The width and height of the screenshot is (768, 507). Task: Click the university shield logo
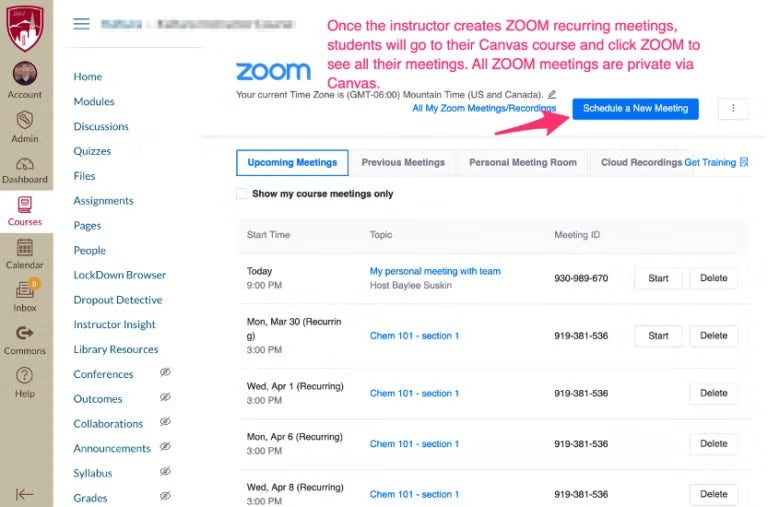click(x=24, y=27)
